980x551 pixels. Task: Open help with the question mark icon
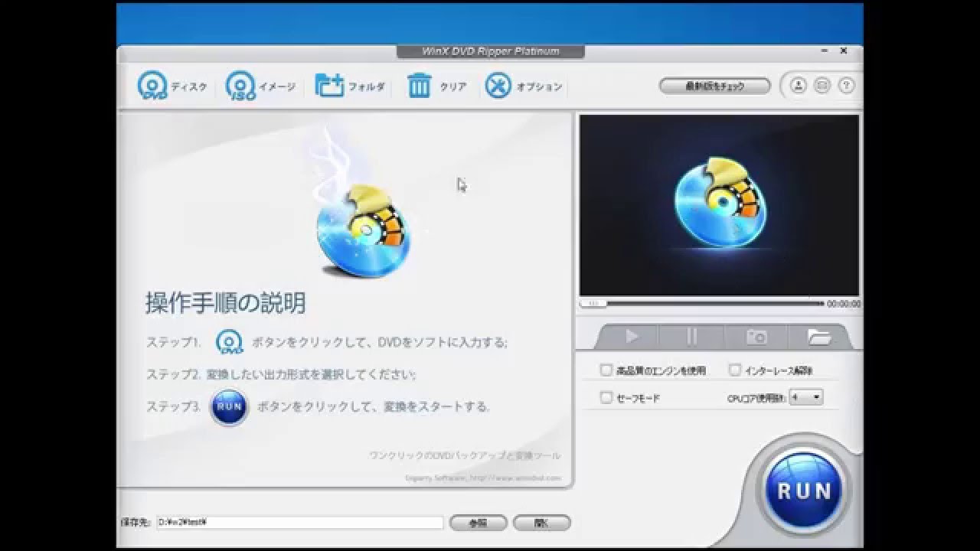pos(846,86)
